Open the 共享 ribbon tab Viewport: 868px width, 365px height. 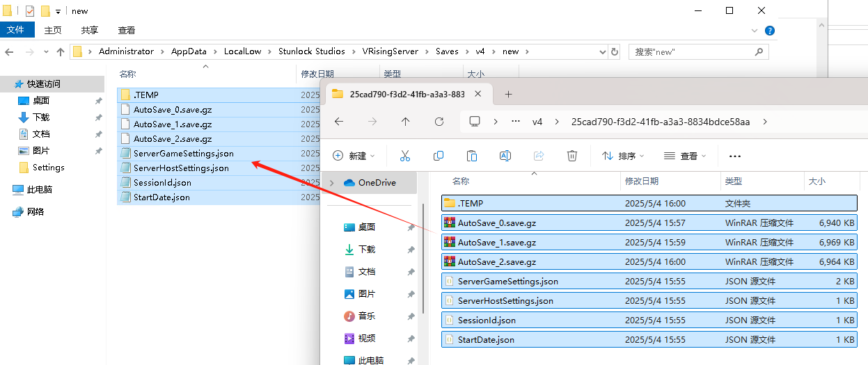point(89,31)
